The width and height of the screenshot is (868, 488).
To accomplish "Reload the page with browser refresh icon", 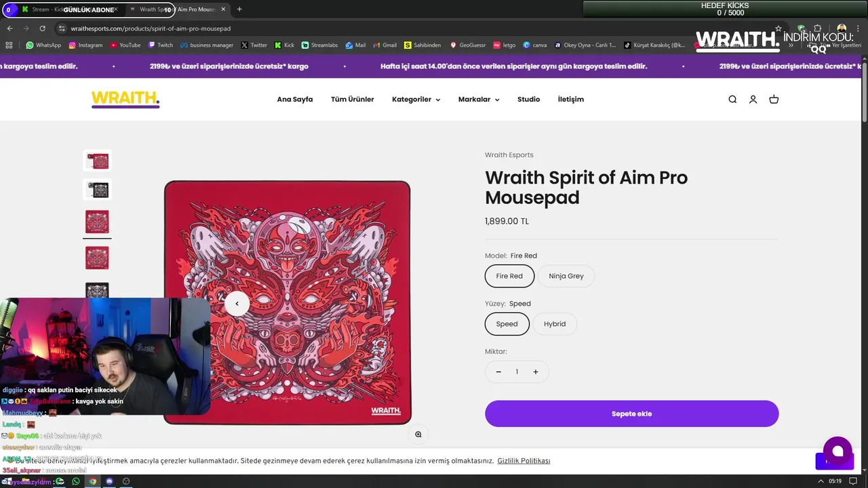I will point(42,28).
